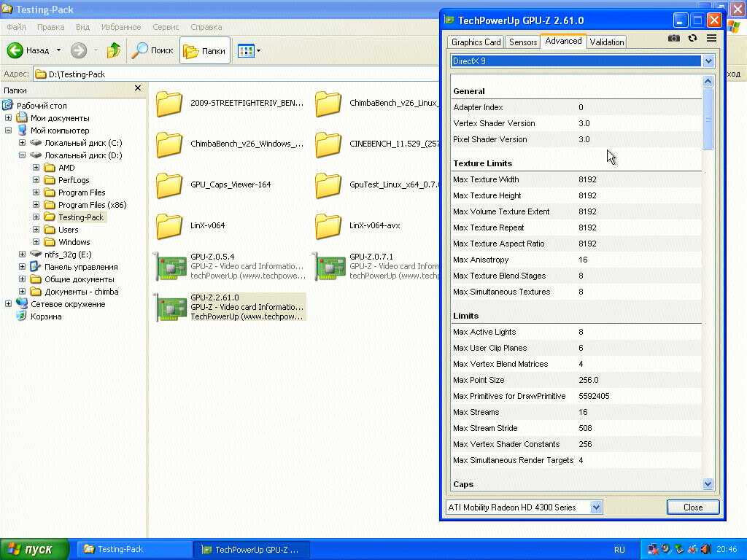Image resolution: width=747 pixels, height=560 pixels.
Task: Select the ChimbaBench_v26_Windows folder
Action: click(230, 144)
